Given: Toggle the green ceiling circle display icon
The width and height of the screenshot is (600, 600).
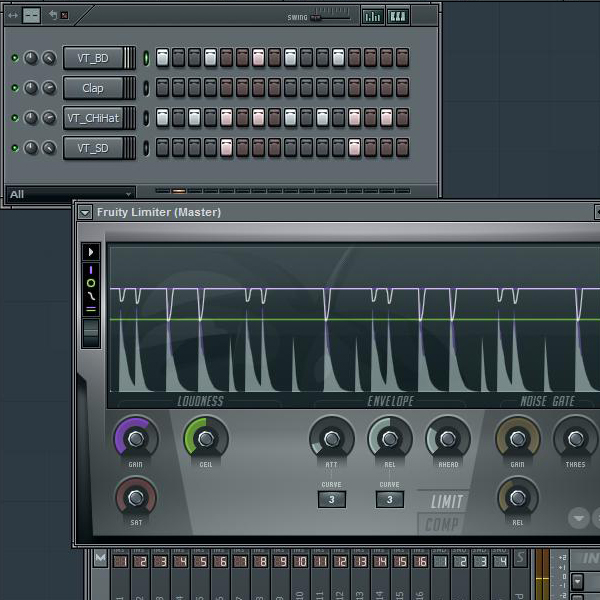Looking at the screenshot, I should click(x=91, y=283).
